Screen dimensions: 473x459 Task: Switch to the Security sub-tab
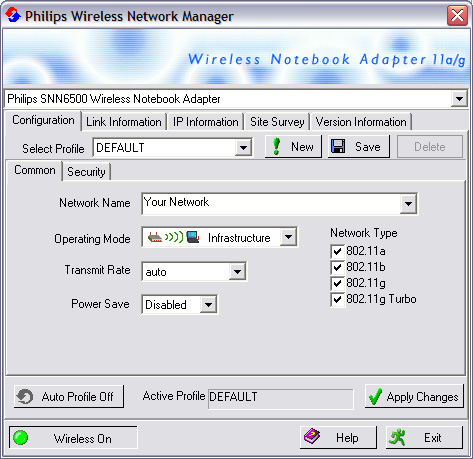[86, 172]
